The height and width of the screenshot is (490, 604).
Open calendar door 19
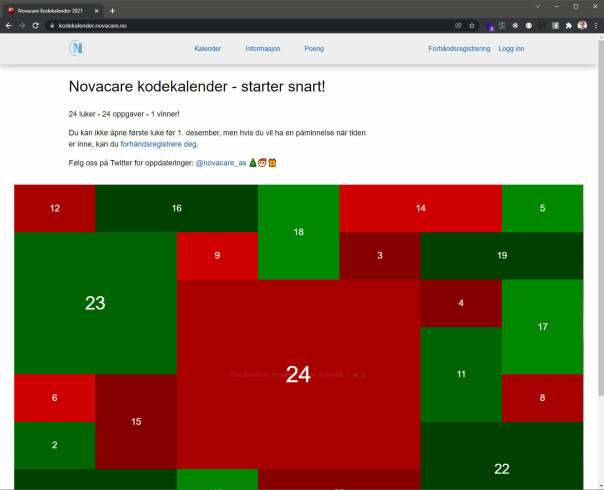(x=502, y=255)
